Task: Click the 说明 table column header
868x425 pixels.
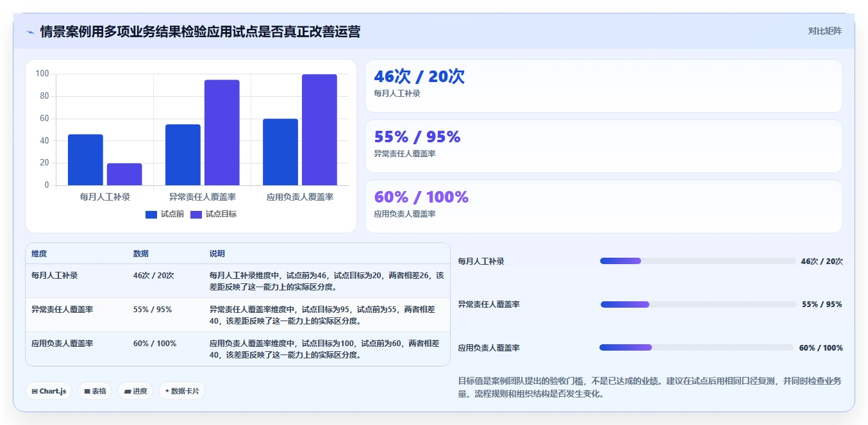Action: click(x=217, y=254)
